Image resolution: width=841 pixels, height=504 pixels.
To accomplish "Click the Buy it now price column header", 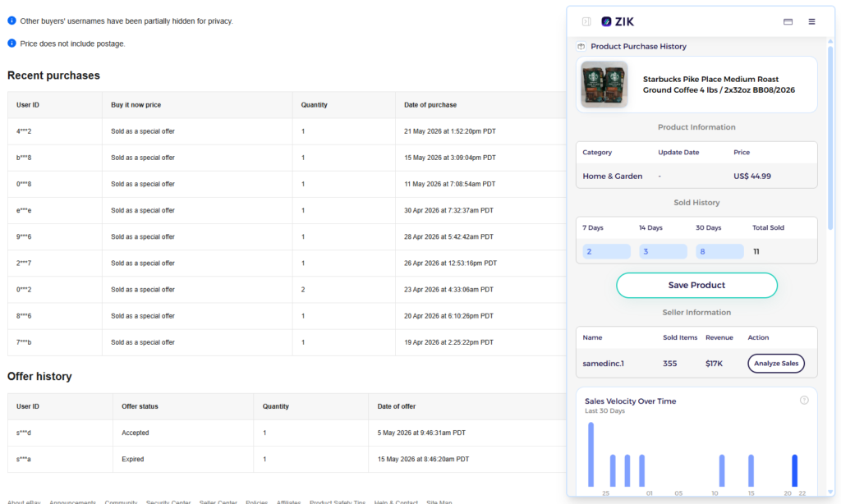I will [x=136, y=105].
